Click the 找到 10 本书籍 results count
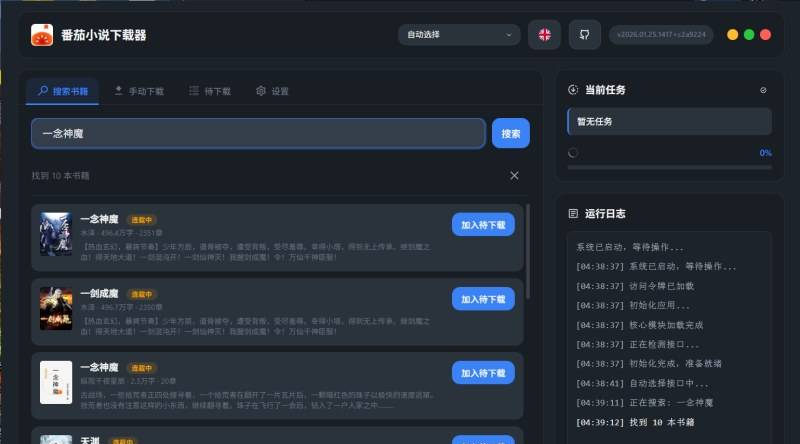Image resolution: width=800 pixels, height=444 pixels. pyautogui.click(x=61, y=176)
